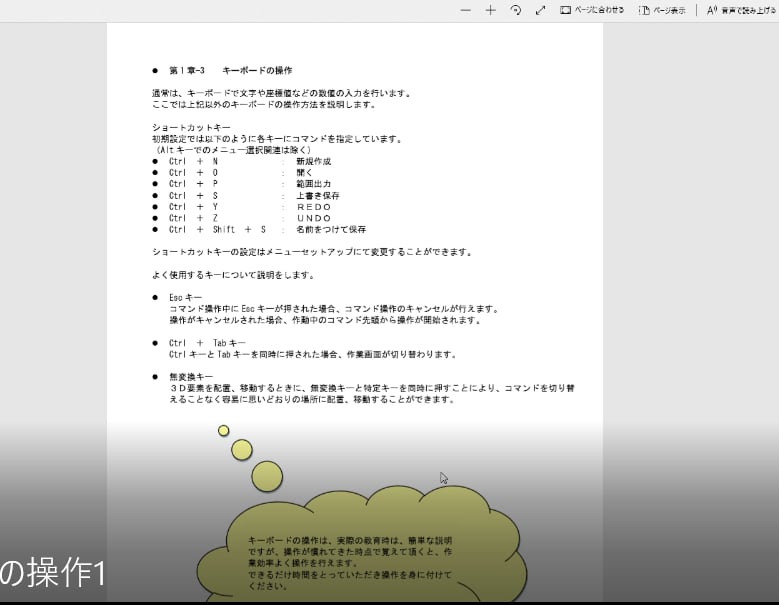Click the Ctrl + Shift + S line
The height and width of the screenshot is (605, 779).
click(x=267, y=229)
